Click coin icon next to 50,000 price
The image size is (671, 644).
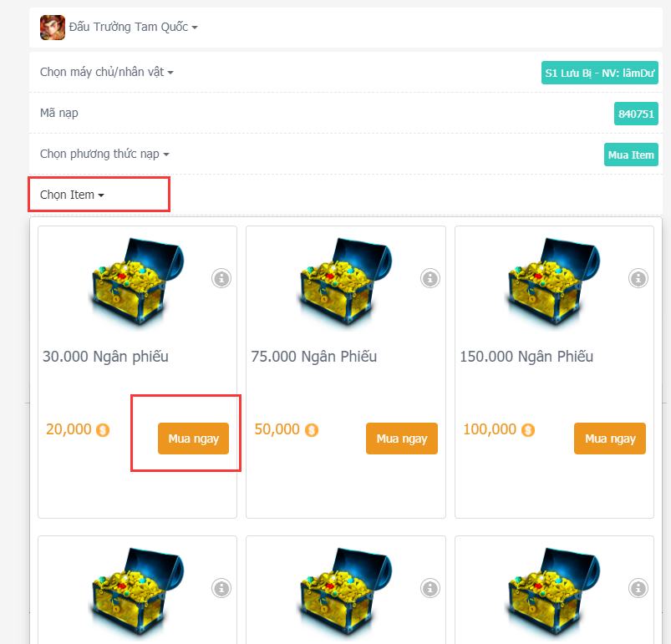pyautogui.click(x=311, y=430)
